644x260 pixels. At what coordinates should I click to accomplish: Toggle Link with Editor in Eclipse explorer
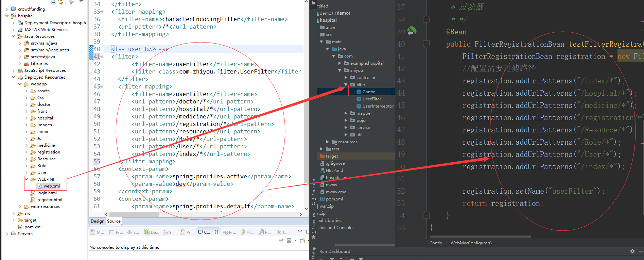pyautogui.click(x=61, y=2)
